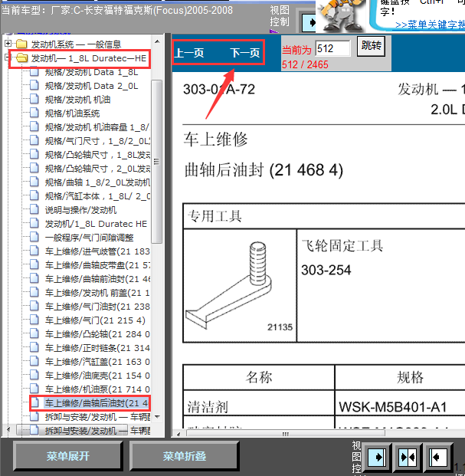Image resolution: width=465 pixels, height=476 pixels.
Task: Select the 发动机— 1_8L Duratec—HE open folder icon
Action: [22, 57]
